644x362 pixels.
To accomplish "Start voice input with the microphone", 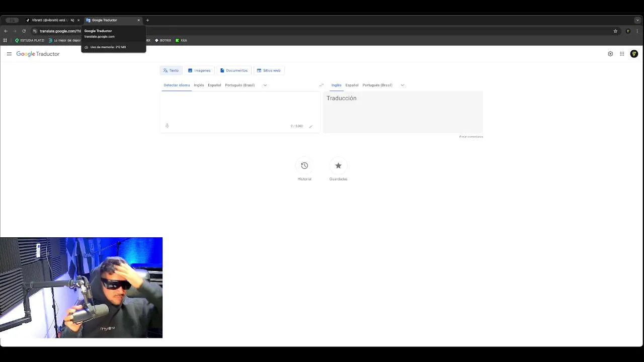I will pos(167,126).
